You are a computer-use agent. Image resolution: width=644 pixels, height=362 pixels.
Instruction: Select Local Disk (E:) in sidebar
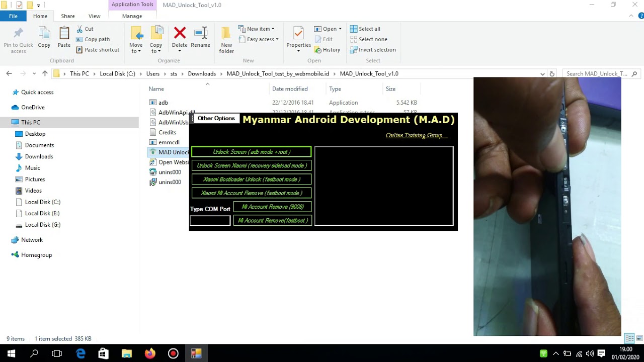[x=43, y=213]
